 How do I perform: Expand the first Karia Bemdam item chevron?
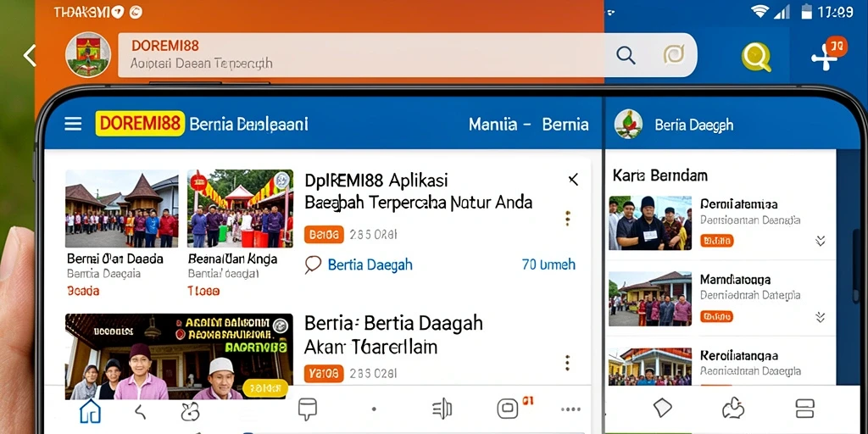click(x=821, y=240)
